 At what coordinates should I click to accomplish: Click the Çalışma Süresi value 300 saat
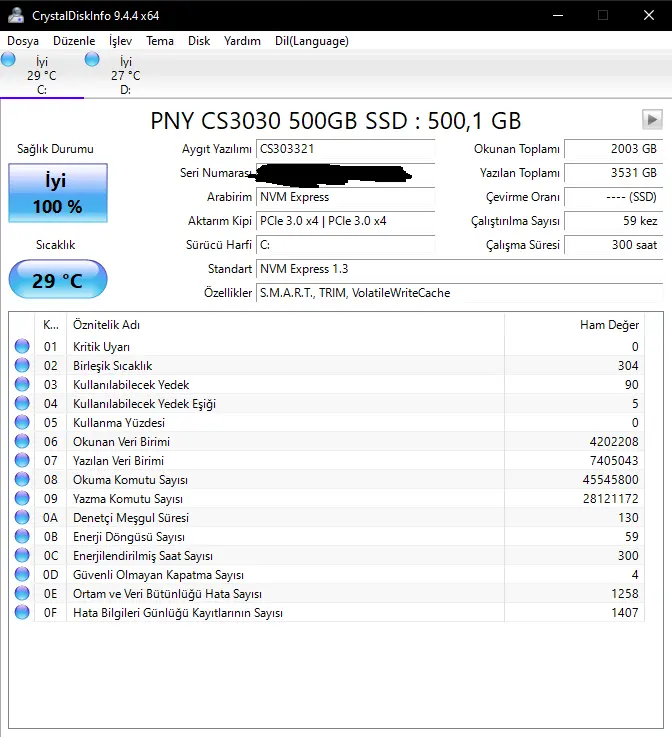click(613, 245)
